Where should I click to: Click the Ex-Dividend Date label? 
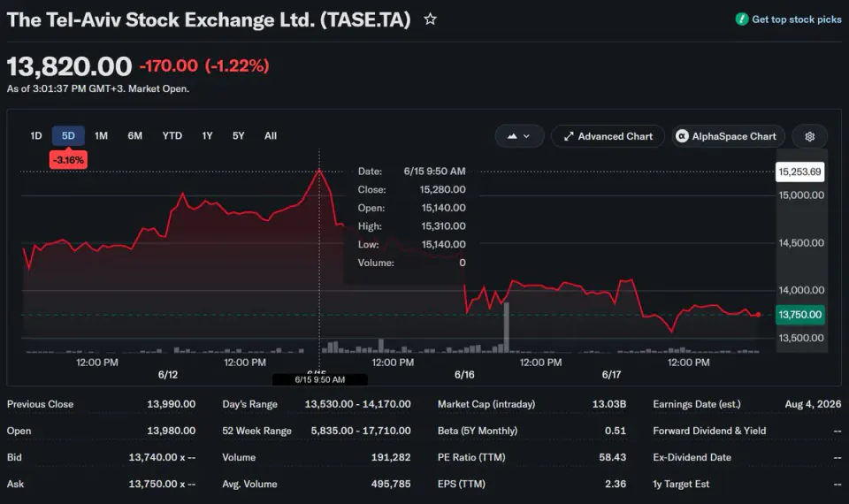(692, 457)
